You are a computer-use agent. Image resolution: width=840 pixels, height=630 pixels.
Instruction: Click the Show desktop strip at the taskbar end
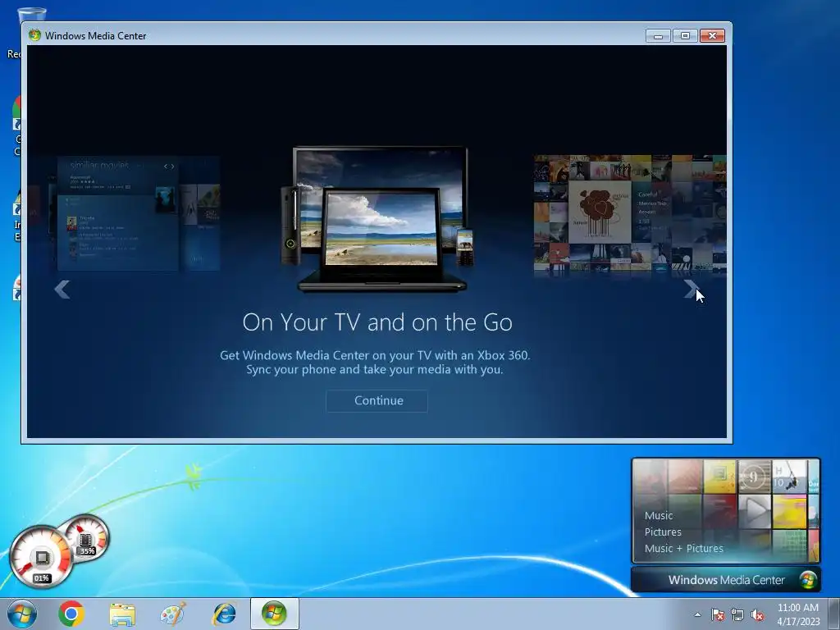(x=834, y=614)
